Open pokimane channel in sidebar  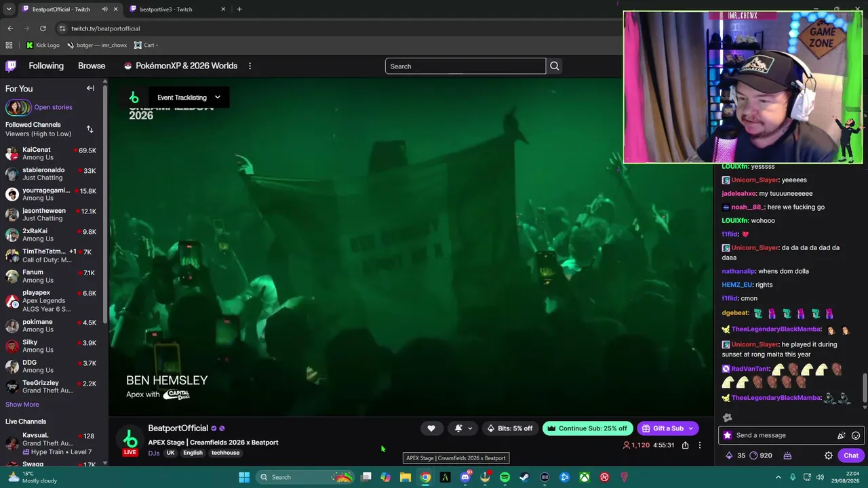coord(51,325)
